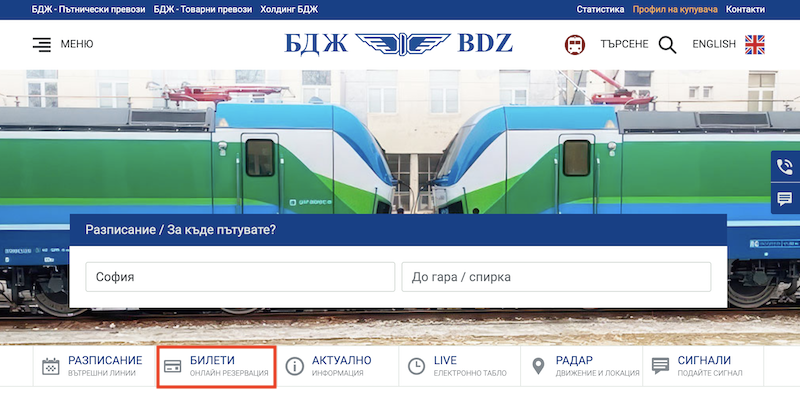Viewport: 800px width, 408px height.
Task: Open БИЛЕТИ online reservation tab
Action: tap(216, 367)
